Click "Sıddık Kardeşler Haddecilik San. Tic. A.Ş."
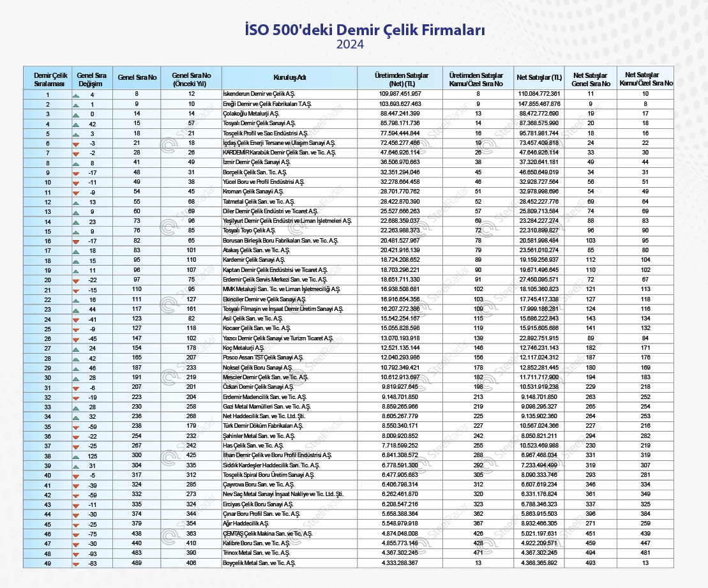Image resolution: width=708 pixels, height=588 pixels. 271,465
